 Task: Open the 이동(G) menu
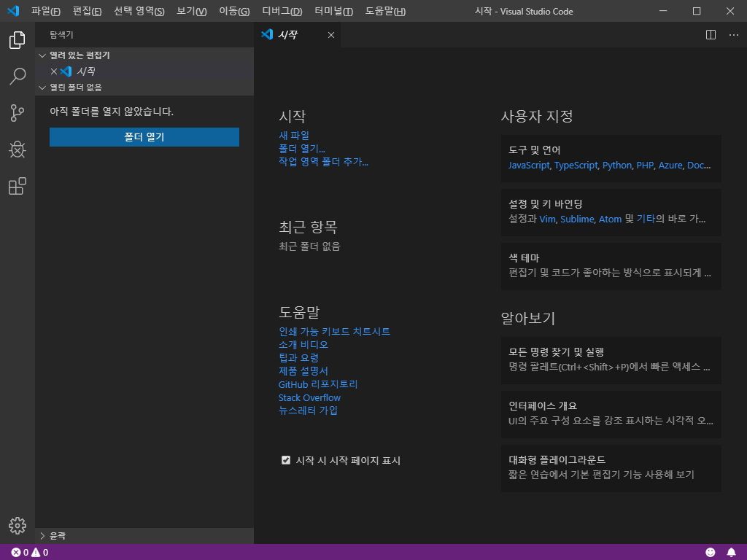tap(234, 11)
